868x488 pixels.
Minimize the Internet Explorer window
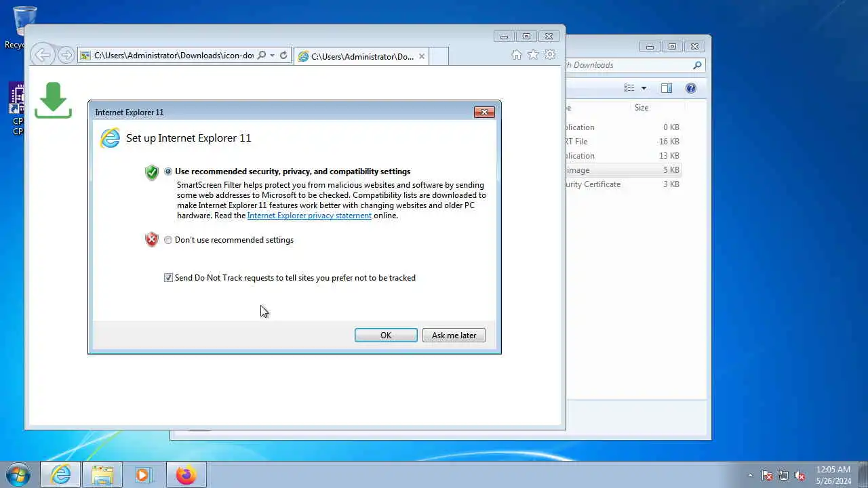point(503,37)
